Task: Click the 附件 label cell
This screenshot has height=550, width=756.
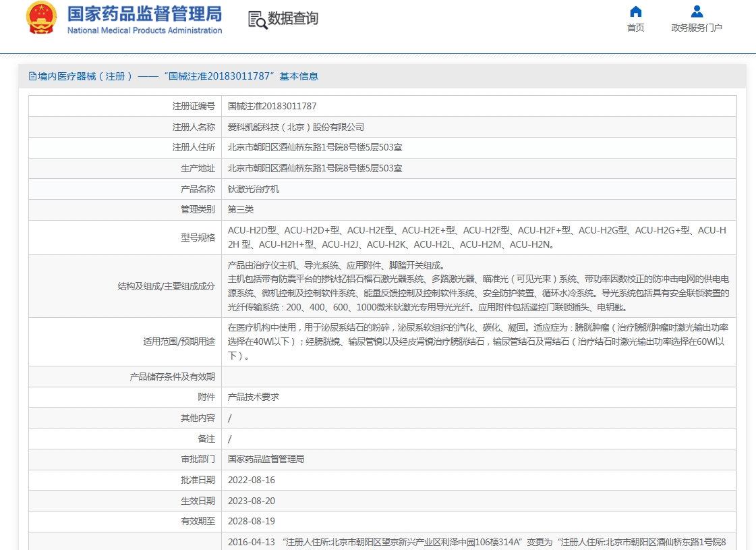Action: (125, 397)
